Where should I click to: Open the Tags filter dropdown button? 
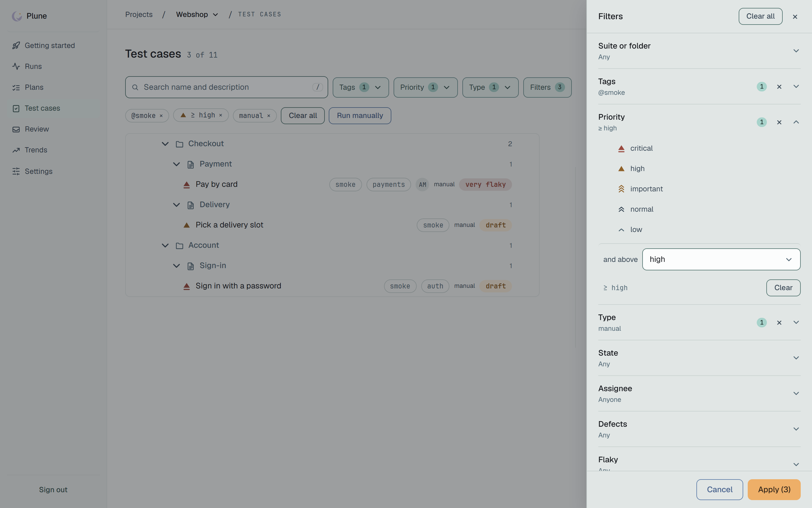[x=361, y=87]
